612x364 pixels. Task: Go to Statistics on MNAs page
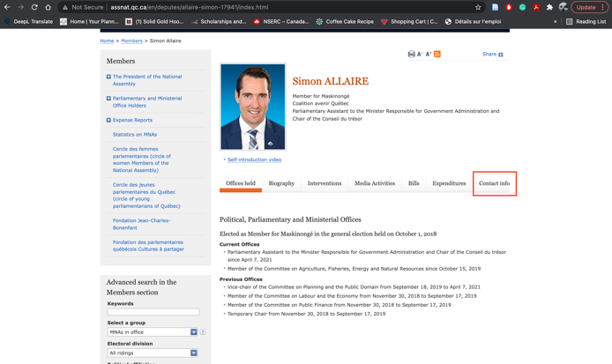(x=135, y=135)
